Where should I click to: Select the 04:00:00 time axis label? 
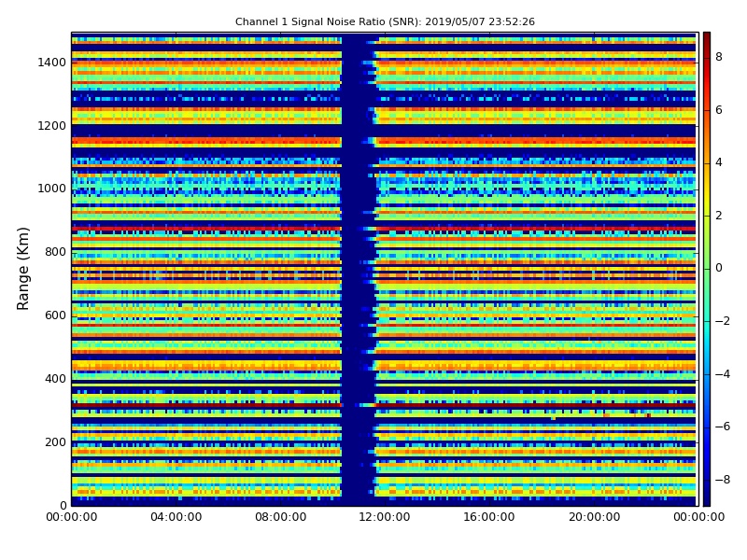click(176, 517)
